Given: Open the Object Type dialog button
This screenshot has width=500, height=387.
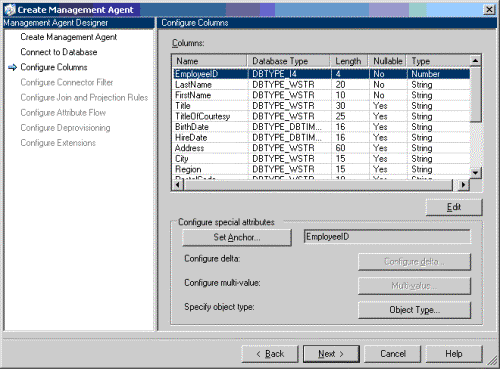Looking at the screenshot, I should [x=414, y=310].
